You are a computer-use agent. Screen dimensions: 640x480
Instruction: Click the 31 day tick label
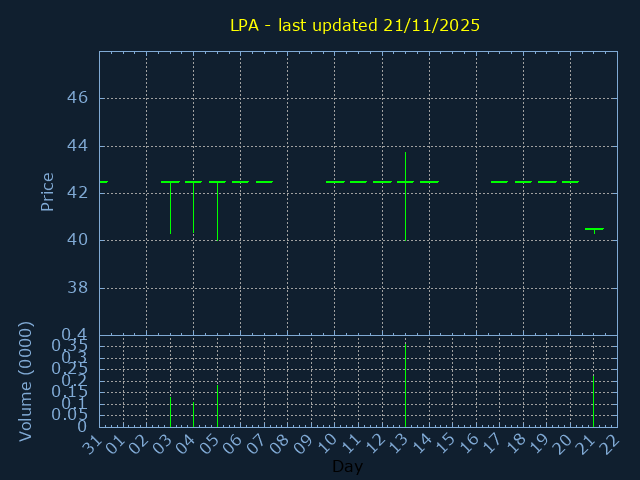point(93,444)
